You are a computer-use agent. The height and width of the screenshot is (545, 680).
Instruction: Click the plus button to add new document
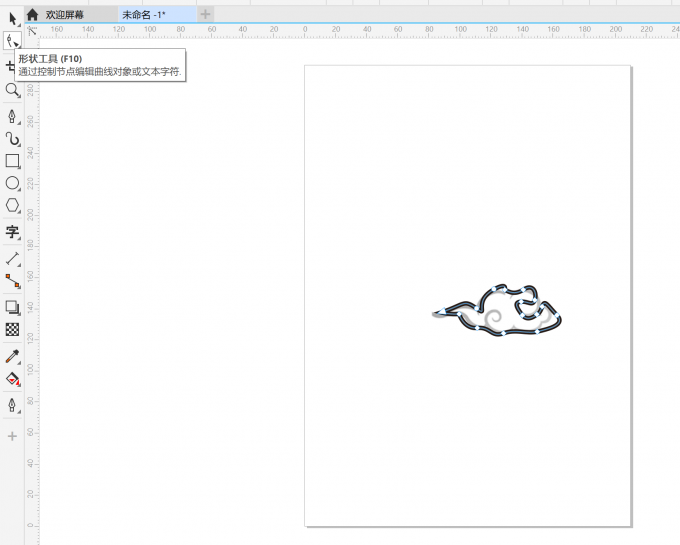click(x=205, y=14)
